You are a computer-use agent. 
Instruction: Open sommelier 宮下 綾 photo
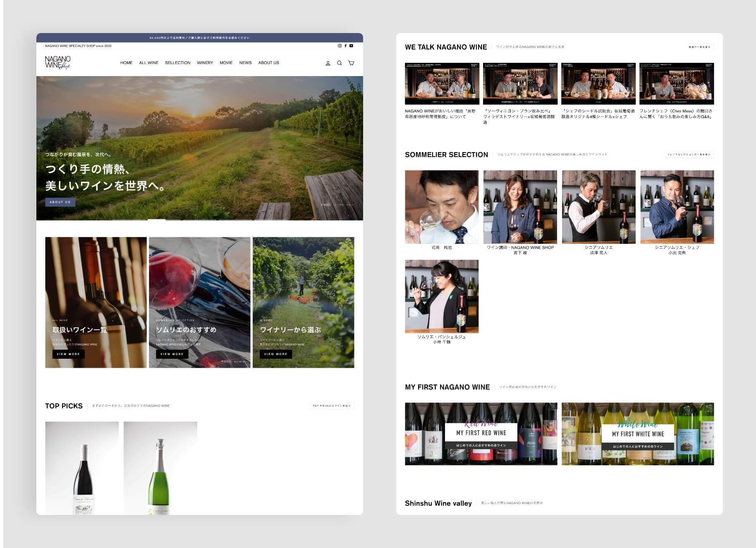[520, 207]
